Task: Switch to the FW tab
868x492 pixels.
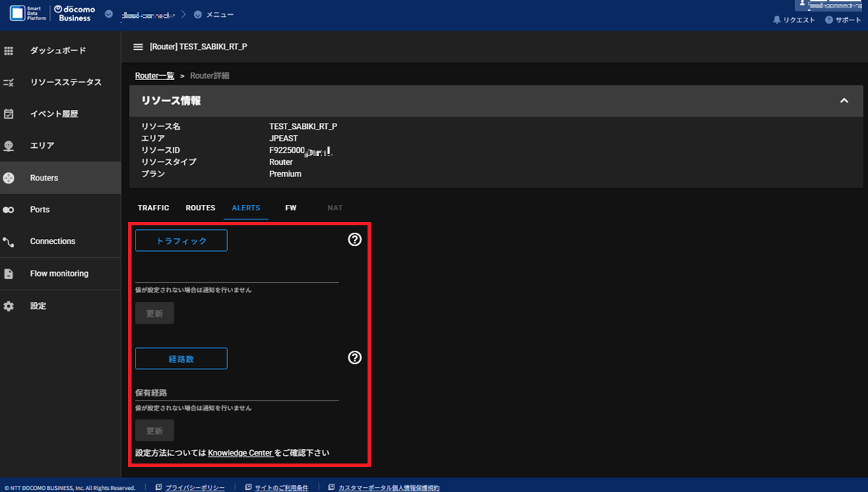Action: (x=291, y=208)
